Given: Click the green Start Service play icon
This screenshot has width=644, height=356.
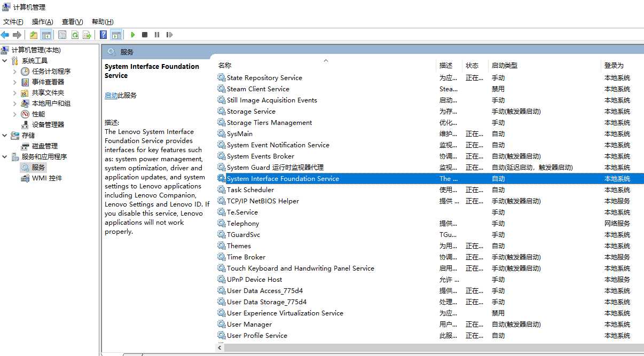Looking at the screenshot, I should 132,35.
